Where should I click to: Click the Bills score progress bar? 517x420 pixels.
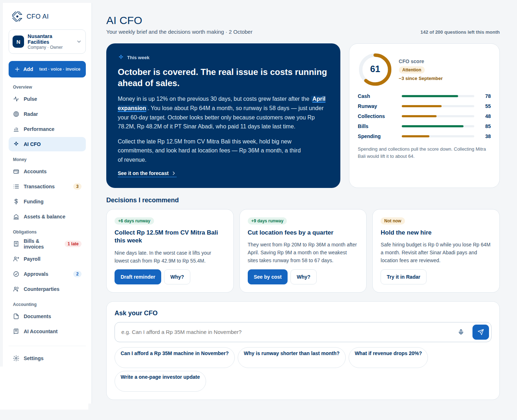[x=438, y=126]
